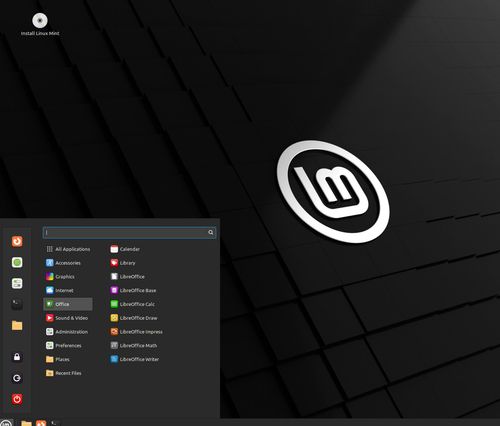The image size is (500, 426).
Task: Launch LibreOffice Draw
Action: tap(134, 318)
